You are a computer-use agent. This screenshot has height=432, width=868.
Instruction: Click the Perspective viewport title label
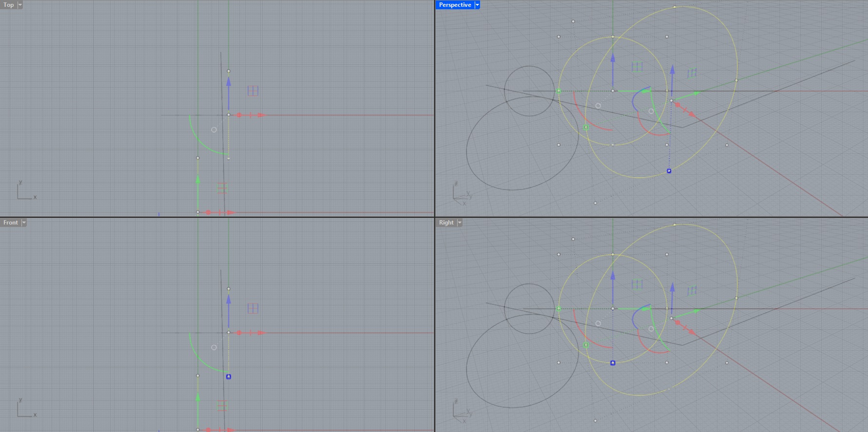[455, 5]
